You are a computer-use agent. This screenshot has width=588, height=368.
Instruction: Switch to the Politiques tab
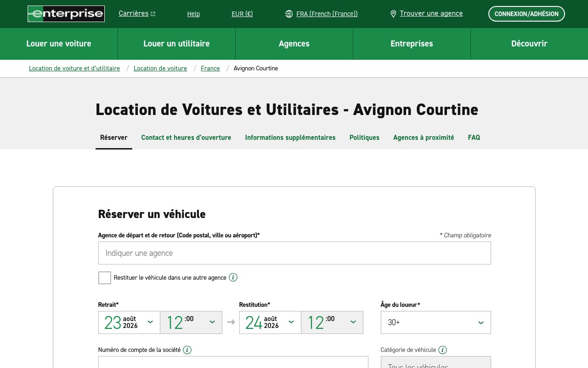point(364,138)
